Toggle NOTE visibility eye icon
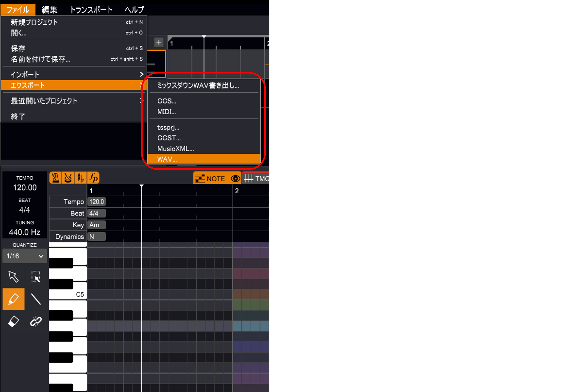Image resolution: width=568 pixels, height=392 pixels. click(x=236, y=178)
